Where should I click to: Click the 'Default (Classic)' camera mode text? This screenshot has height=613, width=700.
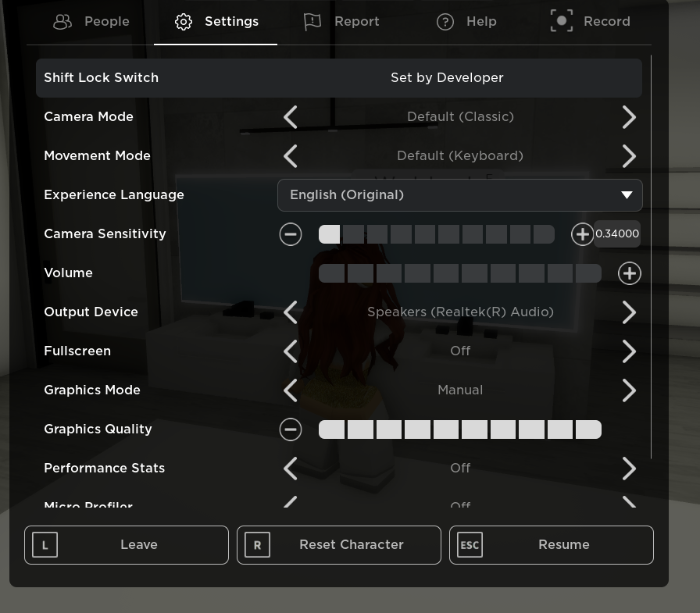tap(460, 117)
